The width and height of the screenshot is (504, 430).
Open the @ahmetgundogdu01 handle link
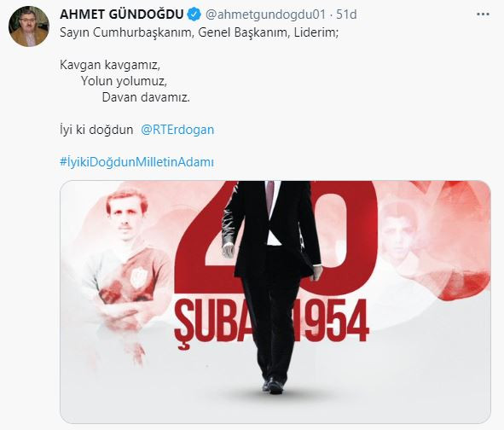(x=265, y=15)
